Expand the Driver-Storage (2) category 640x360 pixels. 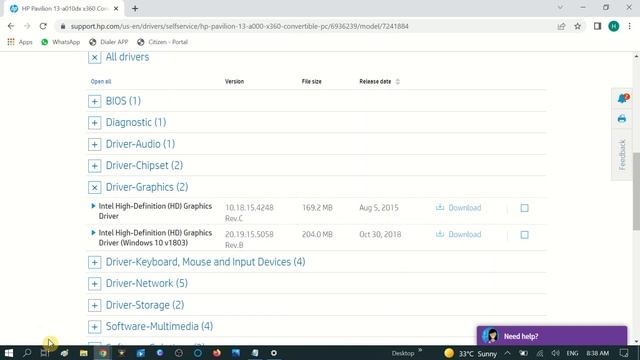click(94, 305)
